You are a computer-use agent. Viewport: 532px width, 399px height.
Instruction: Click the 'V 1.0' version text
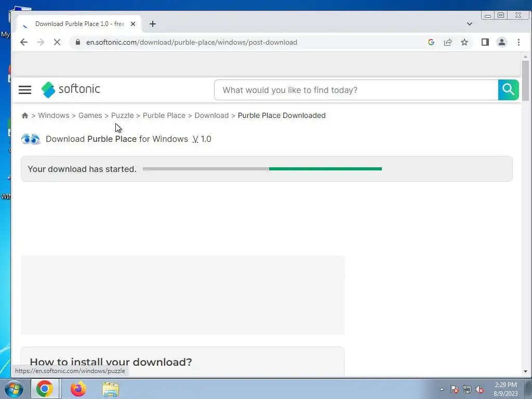point(202,139)
